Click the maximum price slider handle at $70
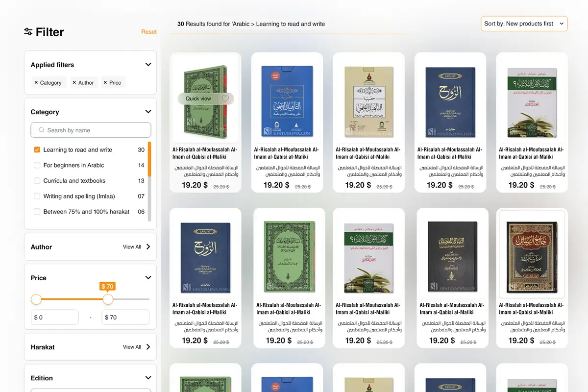588x392 pixels. [x=108, y=299]
